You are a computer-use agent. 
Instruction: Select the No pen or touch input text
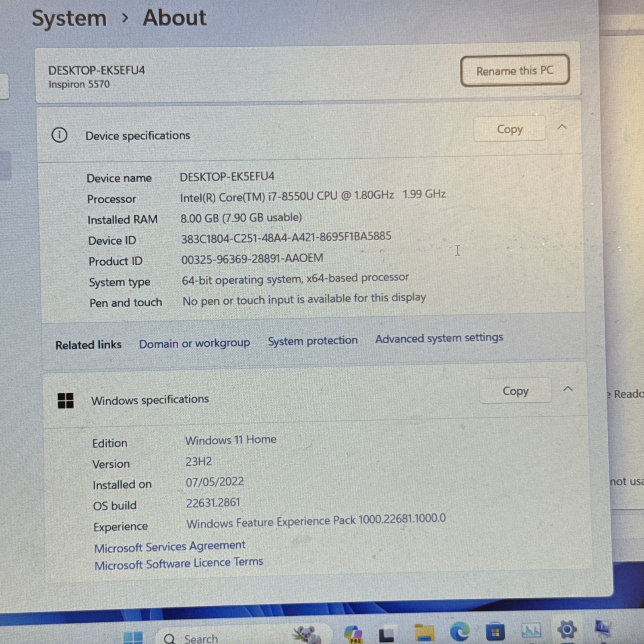304,299
